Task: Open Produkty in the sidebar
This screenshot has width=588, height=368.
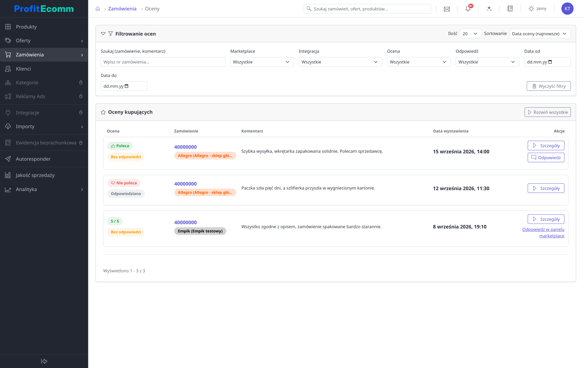Action: click(44, 27)
